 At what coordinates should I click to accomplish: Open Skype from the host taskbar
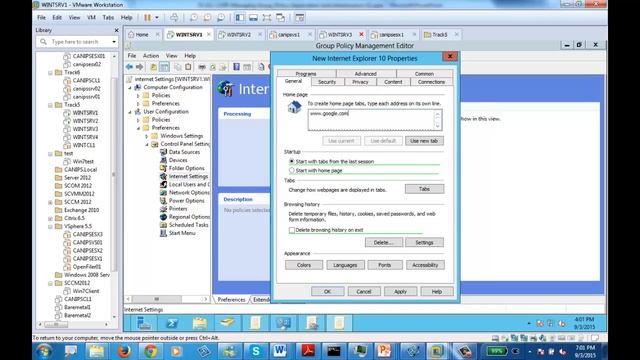coord(256,351)
